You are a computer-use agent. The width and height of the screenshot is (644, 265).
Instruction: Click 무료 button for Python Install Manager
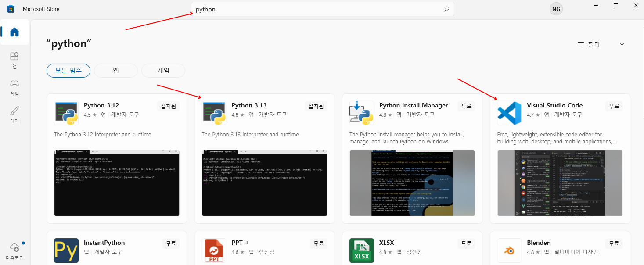[466, 106]
